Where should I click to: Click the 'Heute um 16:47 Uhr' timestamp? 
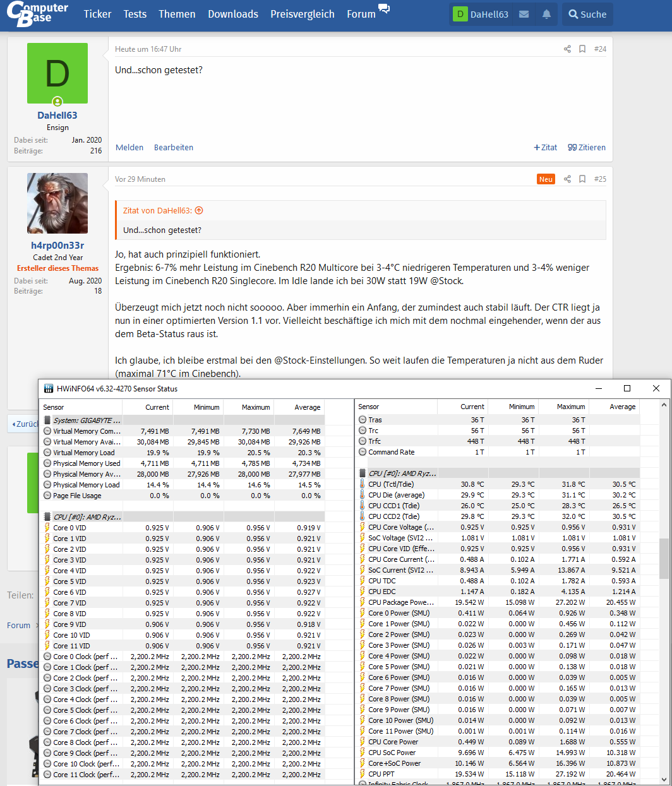[148, 49]
